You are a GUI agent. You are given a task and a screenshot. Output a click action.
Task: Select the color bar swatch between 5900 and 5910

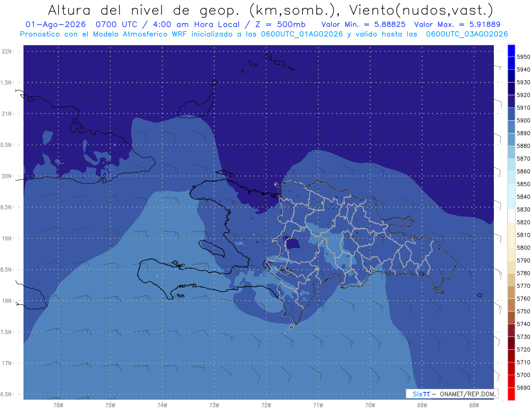[511, 114]
